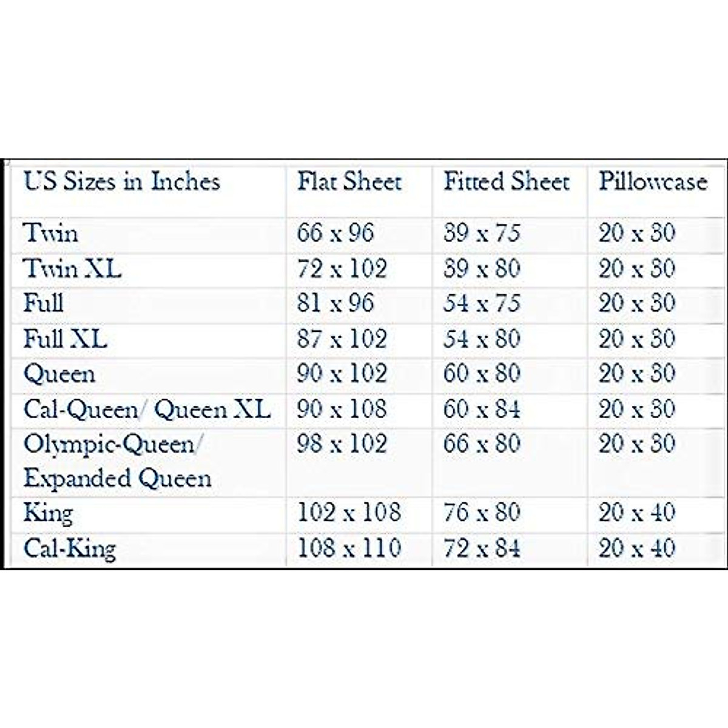Viewport: 728px width, 728px height.
Task: Click the "60 x 84" fitted sheet cell
Action: 482,409
